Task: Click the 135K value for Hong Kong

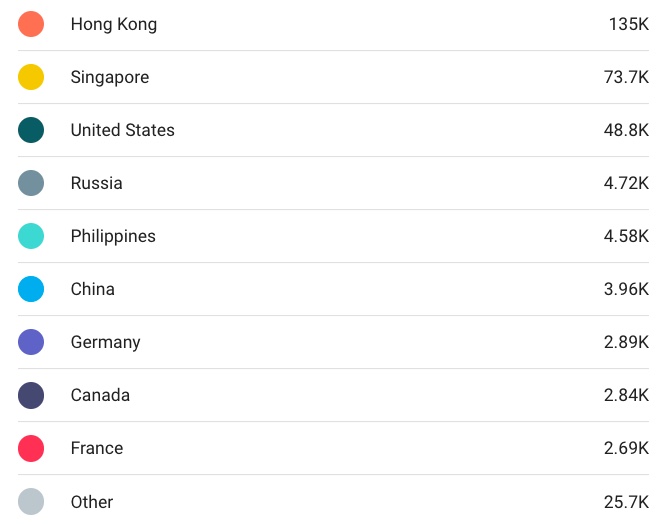Action: (628, 24)
